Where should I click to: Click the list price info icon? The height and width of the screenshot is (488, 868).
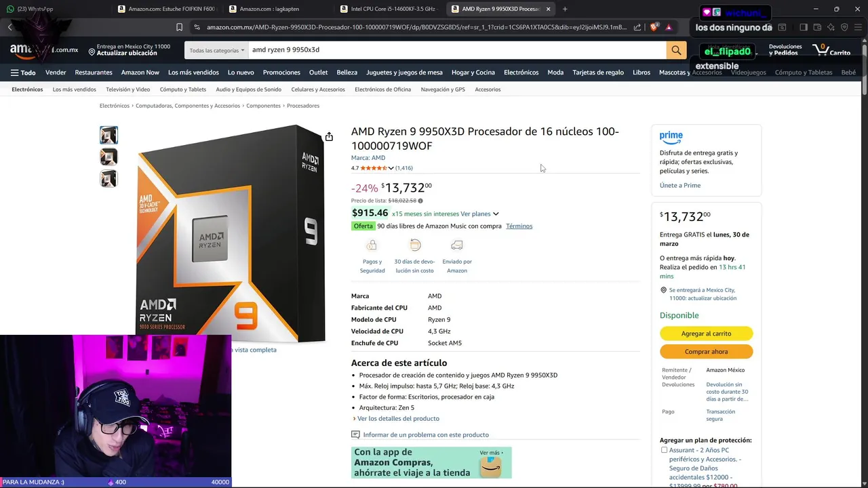click(420, 201)
